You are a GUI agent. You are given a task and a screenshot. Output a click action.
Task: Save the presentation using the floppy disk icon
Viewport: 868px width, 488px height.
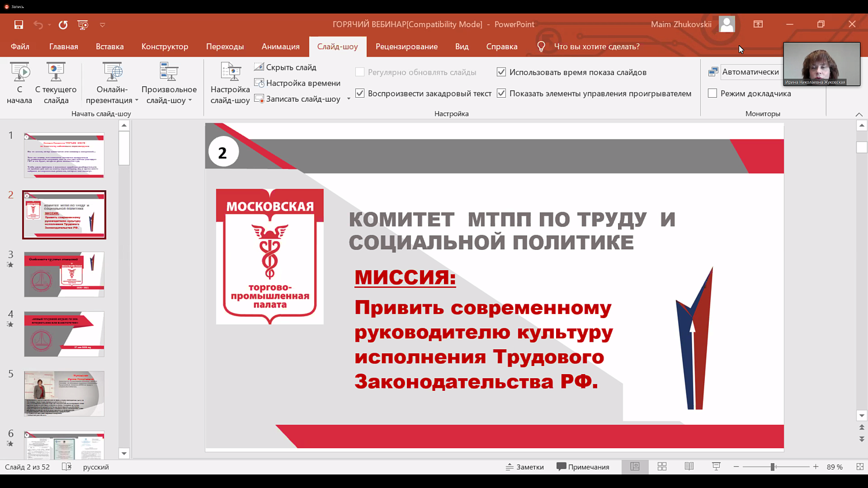tap(19, 24)
